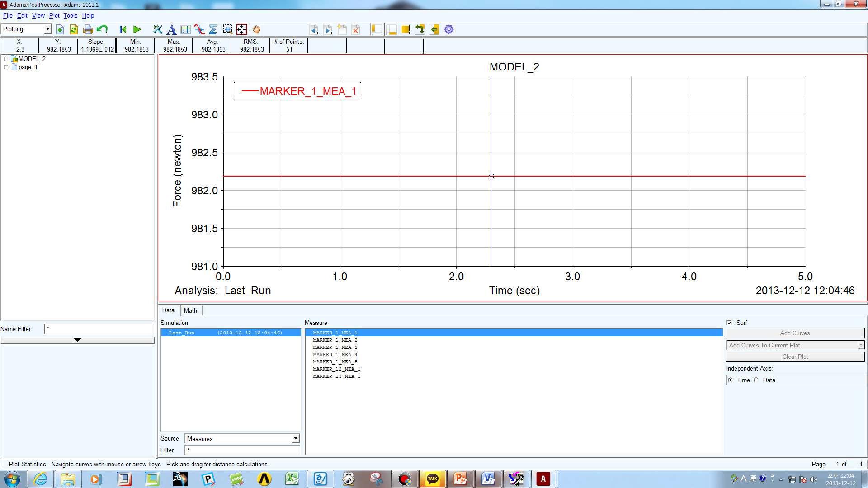Expand the page_1 tree item
The image size is (868, 488).
tap(5, 67)
